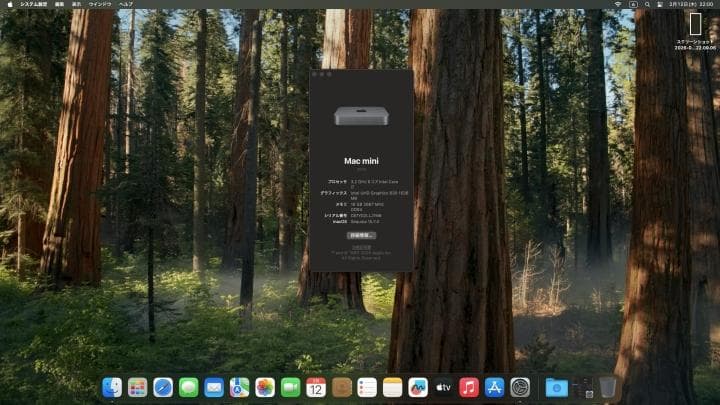Launch Safari from the Dock

coord(163,387)
